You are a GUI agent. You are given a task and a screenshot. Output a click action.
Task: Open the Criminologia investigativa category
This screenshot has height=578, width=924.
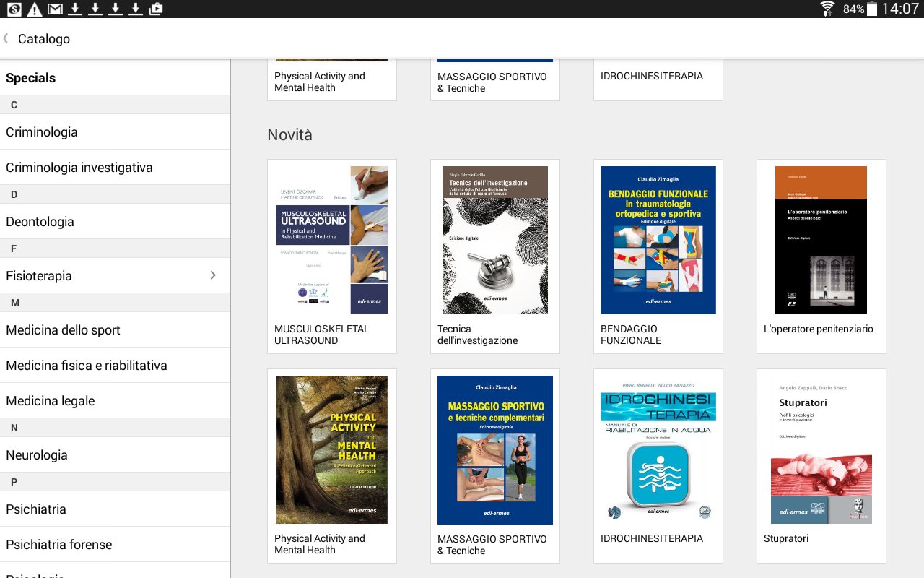click(x=115, y=167)
